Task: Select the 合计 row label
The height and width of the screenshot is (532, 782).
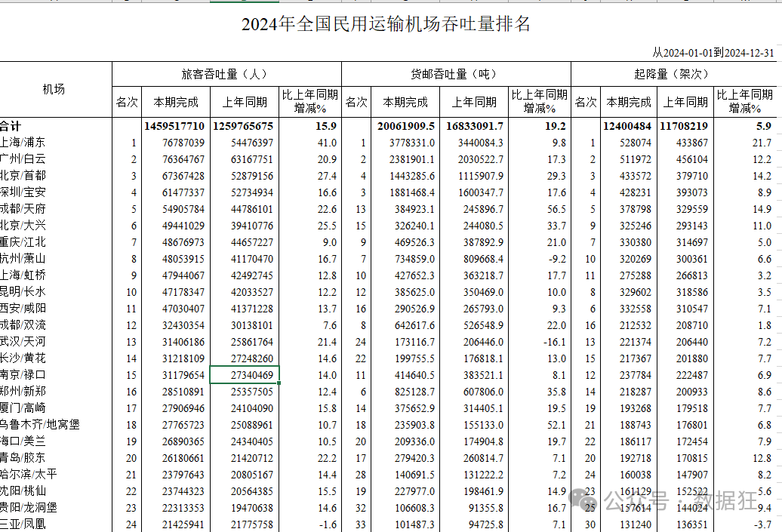Action: coord(11,126)
